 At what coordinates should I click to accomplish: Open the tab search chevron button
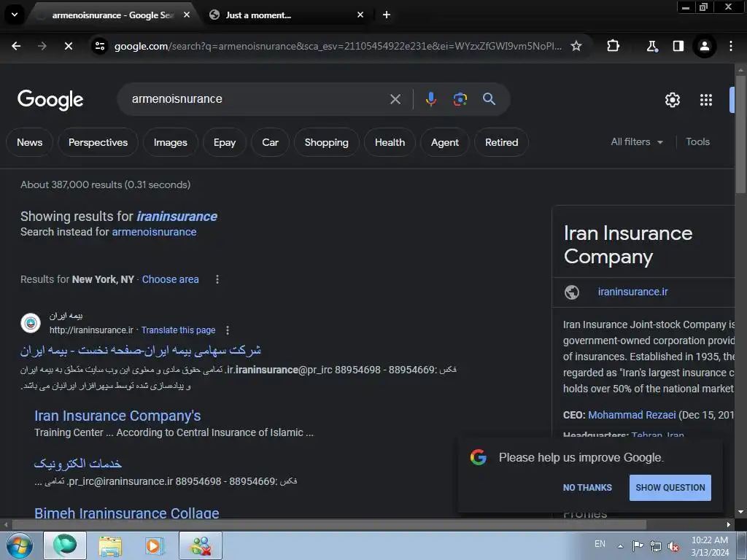[15, 15]
